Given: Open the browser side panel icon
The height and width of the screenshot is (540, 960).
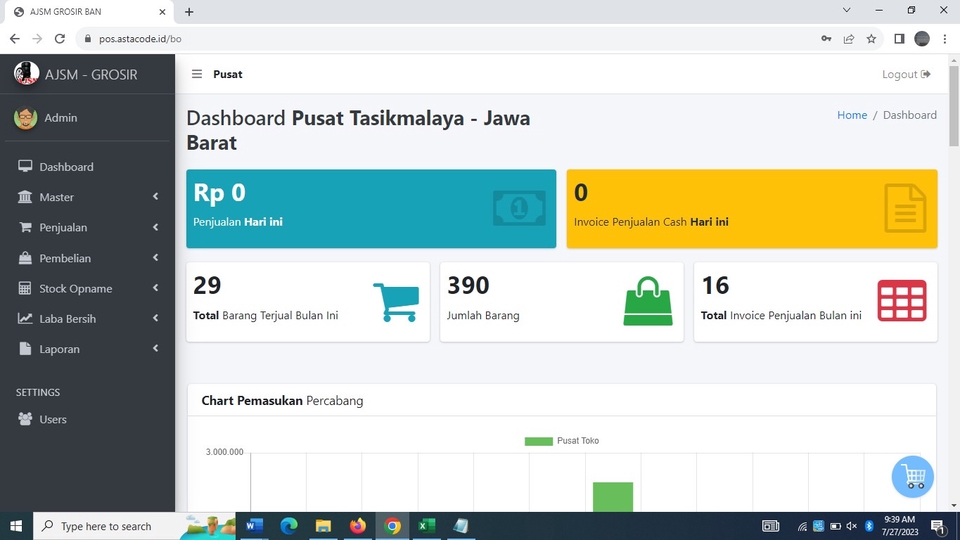Looking at the screenshot, I should (x=899, y=39).
